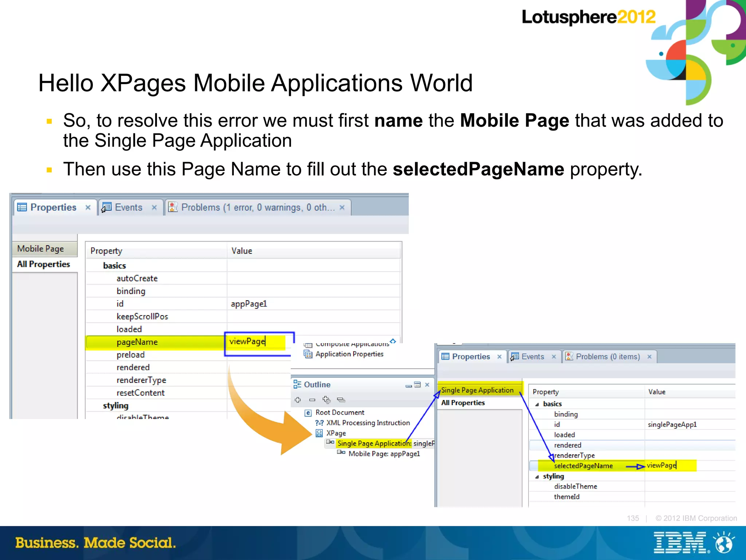This screenshot has width=746, height=560.
Task: Select the right panel binding property
Action: tap(566, 414)
